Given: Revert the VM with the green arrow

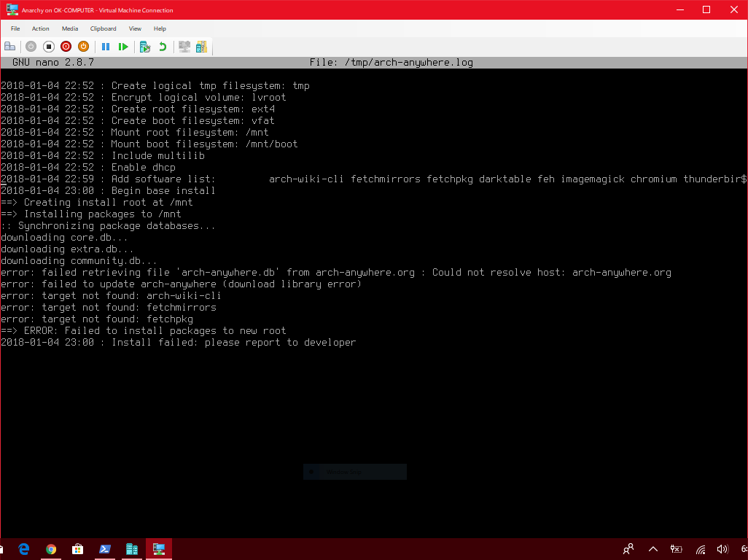Looking at the screenshot, I should tap(163, 46).
